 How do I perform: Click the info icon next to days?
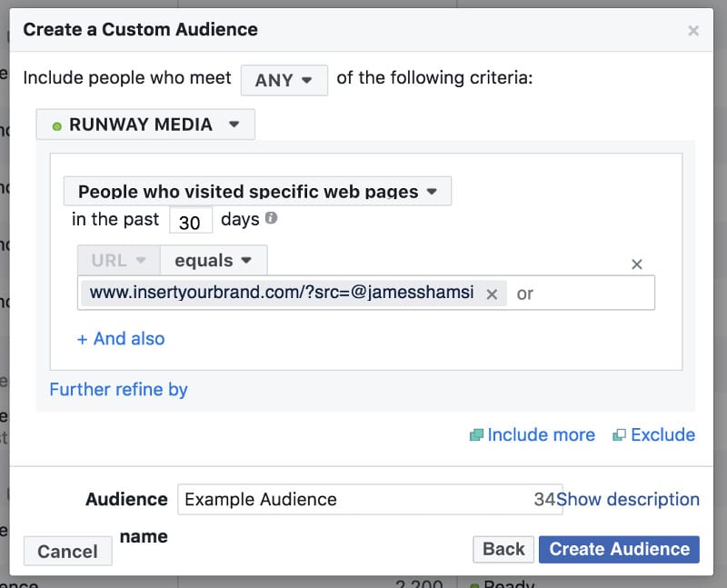tap(271, 218)
